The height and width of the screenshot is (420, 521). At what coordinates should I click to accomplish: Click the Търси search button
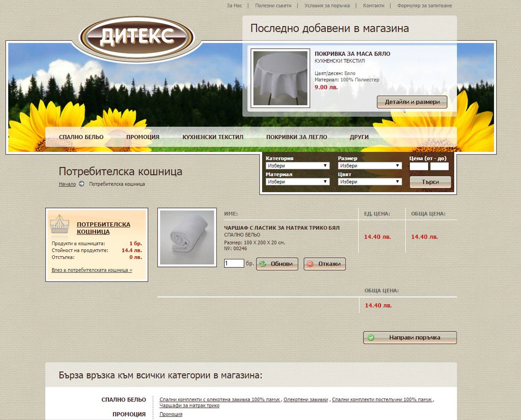point(430,182)
